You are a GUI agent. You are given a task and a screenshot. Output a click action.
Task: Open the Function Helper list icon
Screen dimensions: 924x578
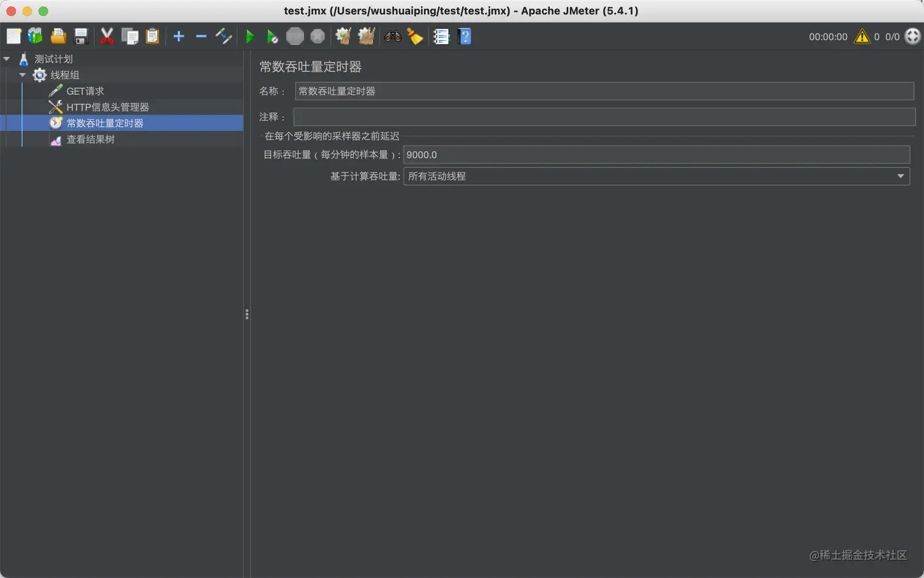(441, 37)
